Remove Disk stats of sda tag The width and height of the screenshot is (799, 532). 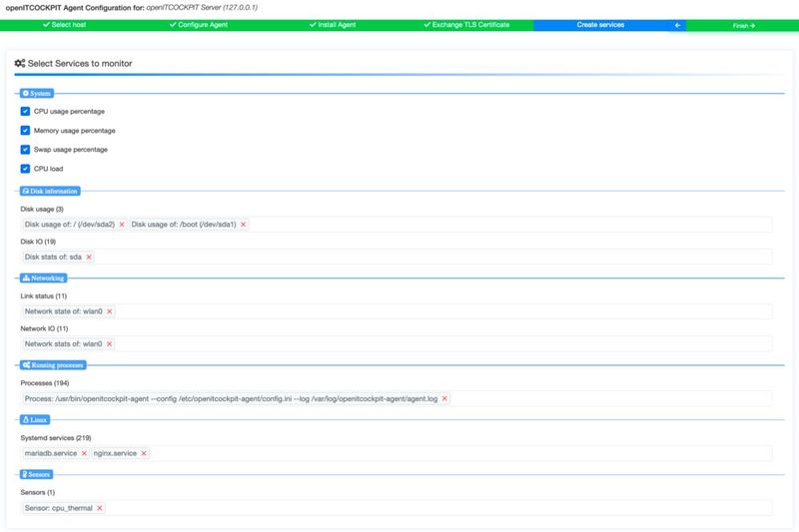point(89,257)
